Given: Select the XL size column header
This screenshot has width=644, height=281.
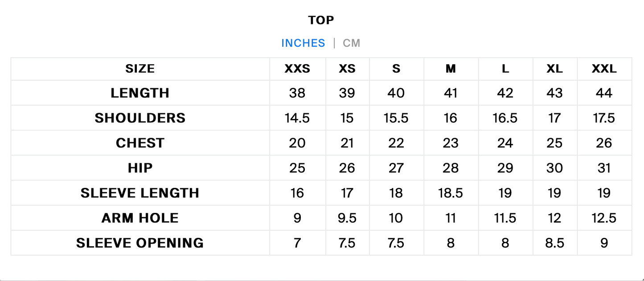Looking at the screenshot, I should click(x=555, y=69).
